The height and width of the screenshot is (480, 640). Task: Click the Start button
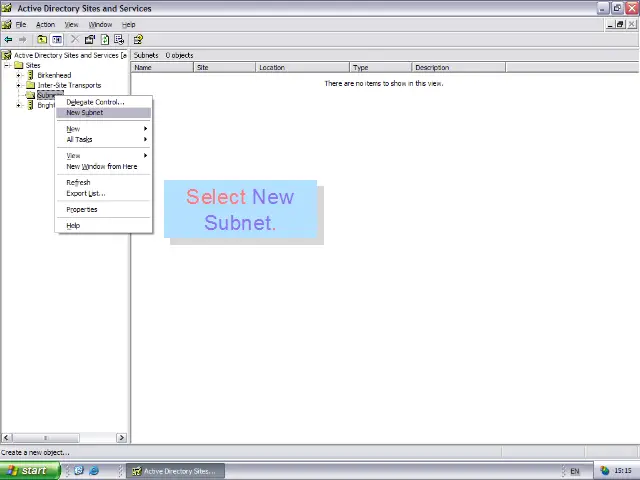(x=26, y=471)
